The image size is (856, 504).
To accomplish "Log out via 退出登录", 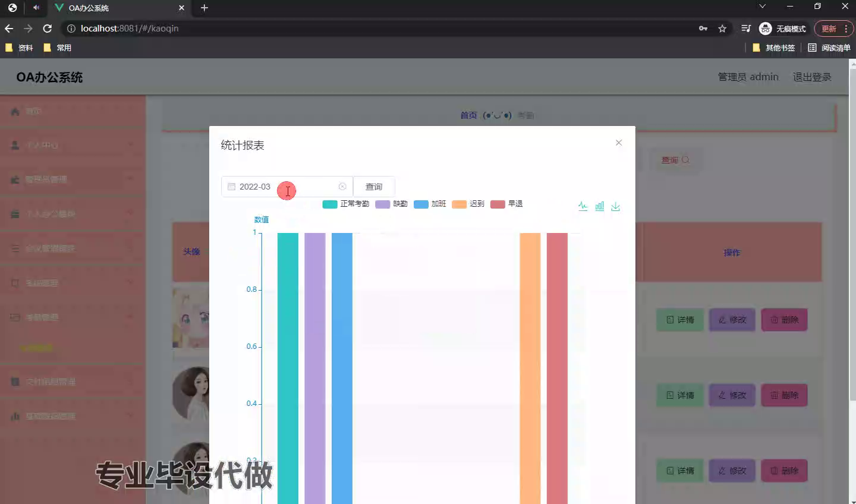I will [x=812, y=77].
